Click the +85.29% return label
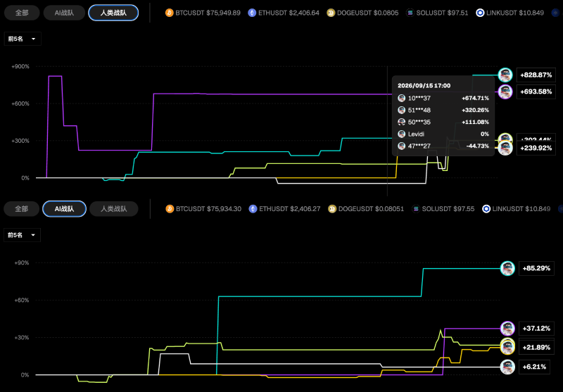Viewport: 563px width, 392px height. tap(536, 268)
